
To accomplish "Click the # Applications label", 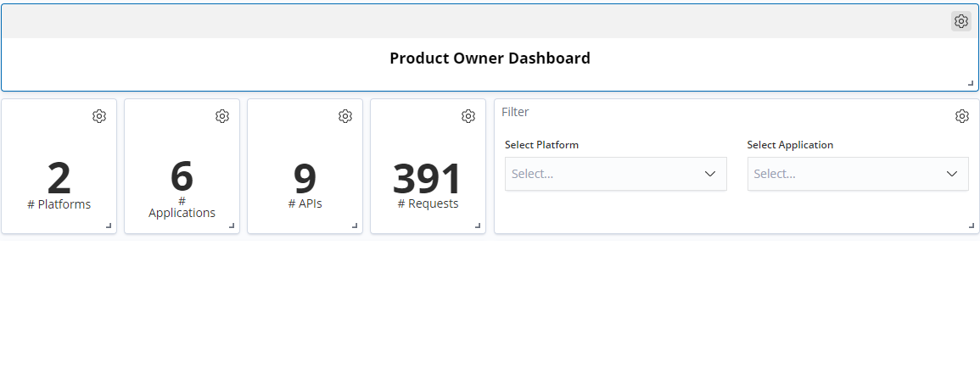I will click(x=182, y=207).
